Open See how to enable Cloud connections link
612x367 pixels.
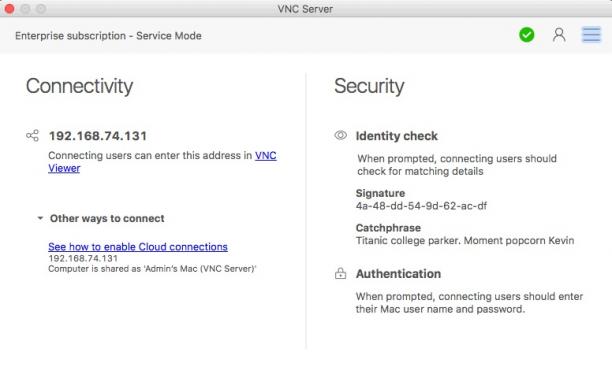coord(138,247)
